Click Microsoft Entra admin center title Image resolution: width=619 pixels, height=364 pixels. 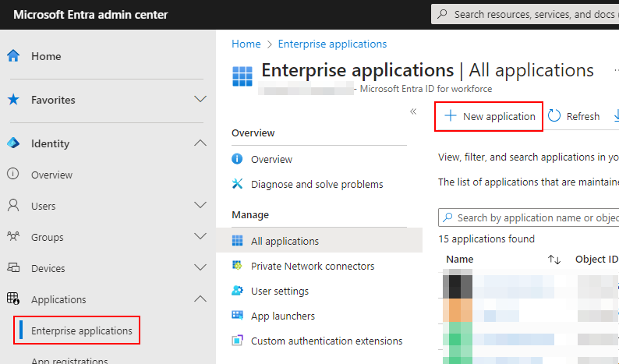pos(90,15)
